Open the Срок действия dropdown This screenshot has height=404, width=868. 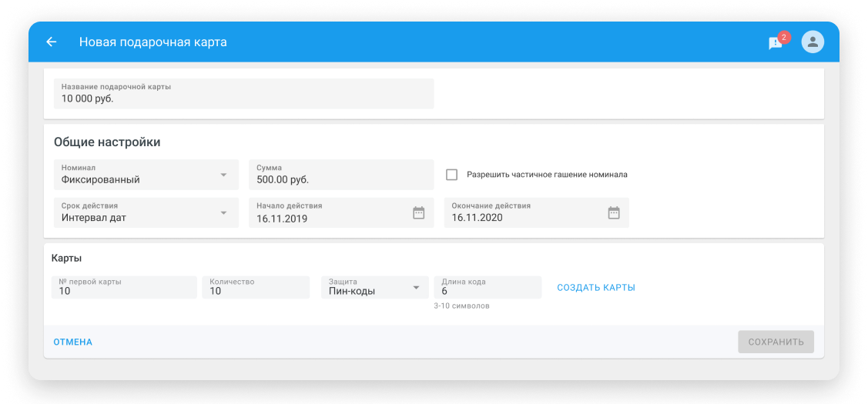tap(223, 213)
